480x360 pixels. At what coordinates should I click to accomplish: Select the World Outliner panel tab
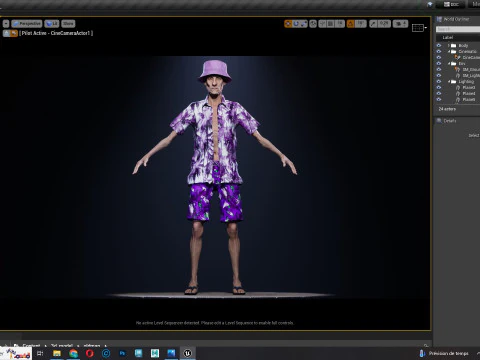[x=453, y=19]
